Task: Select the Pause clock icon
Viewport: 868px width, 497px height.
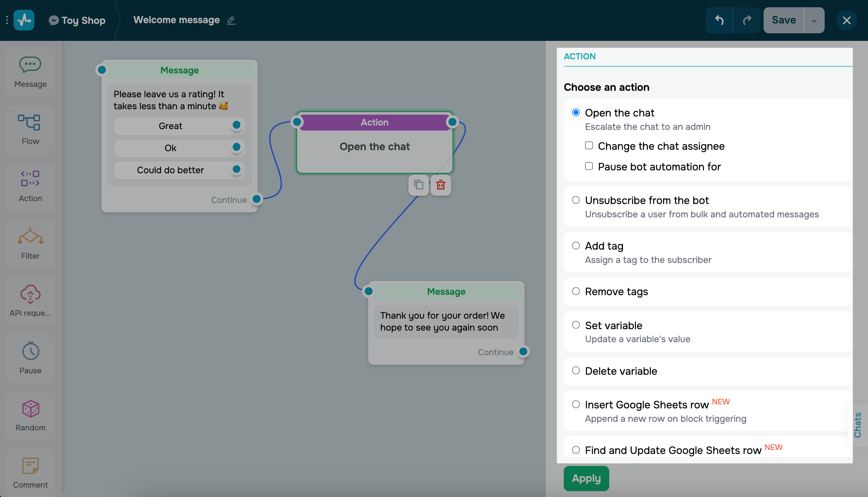Action: coord(30,351)
